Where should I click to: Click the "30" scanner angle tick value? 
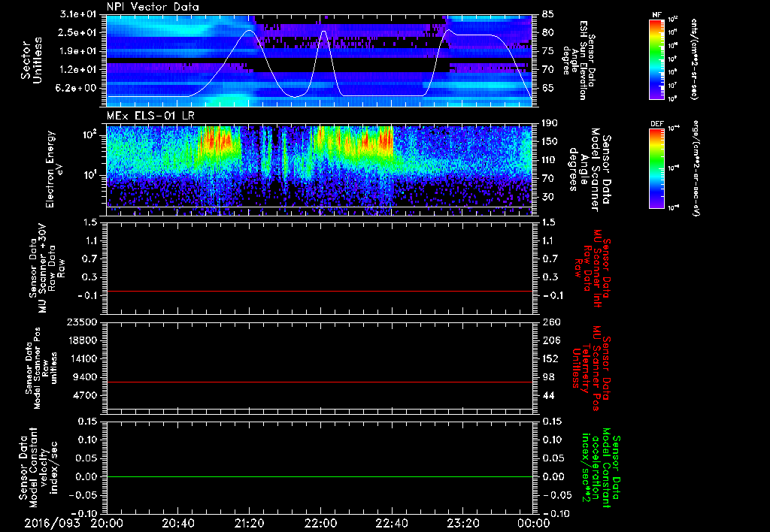(547, 197)
